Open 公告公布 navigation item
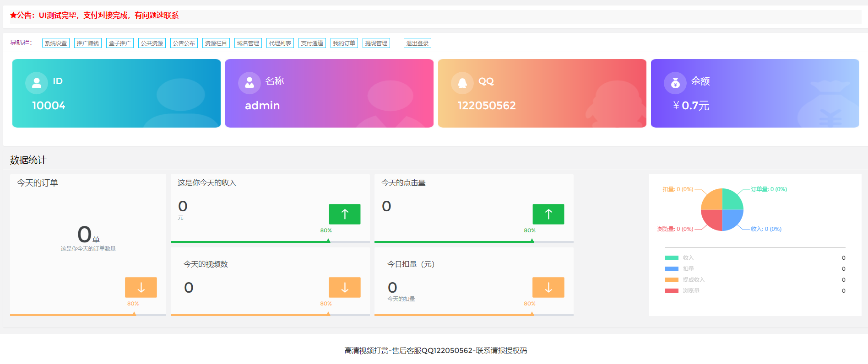 (x=184, y=43)
